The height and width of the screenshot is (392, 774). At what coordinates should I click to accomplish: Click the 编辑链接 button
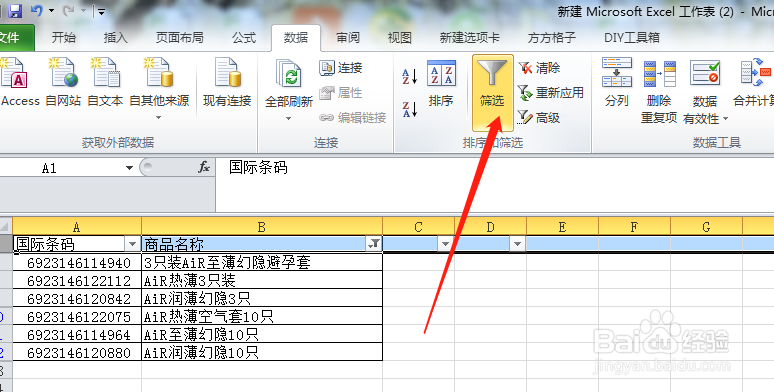pos(352,118)
